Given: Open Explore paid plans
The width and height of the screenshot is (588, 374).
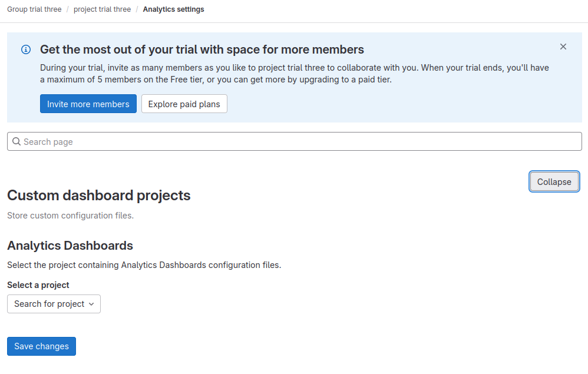Looking at the screenshot, I should pyautogui.click(x=184, y=104).
